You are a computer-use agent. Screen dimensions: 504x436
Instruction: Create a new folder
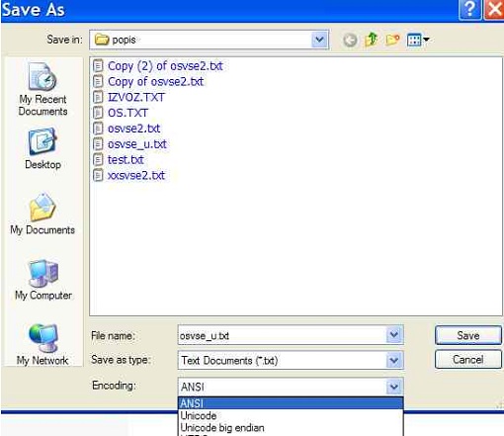click(392, 40)
